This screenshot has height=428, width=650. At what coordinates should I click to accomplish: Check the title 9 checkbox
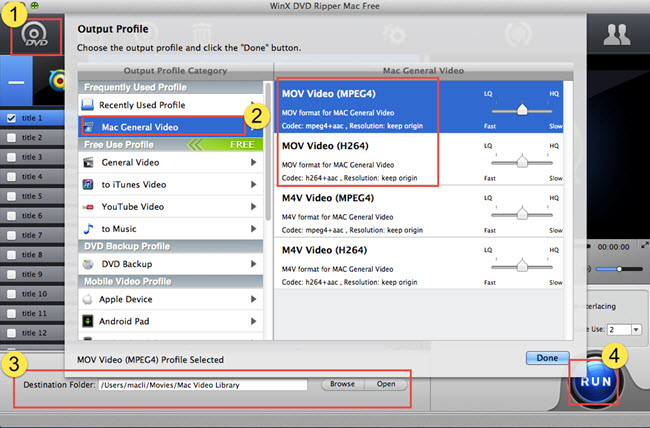pyautogui.click(x=12, y=274)
